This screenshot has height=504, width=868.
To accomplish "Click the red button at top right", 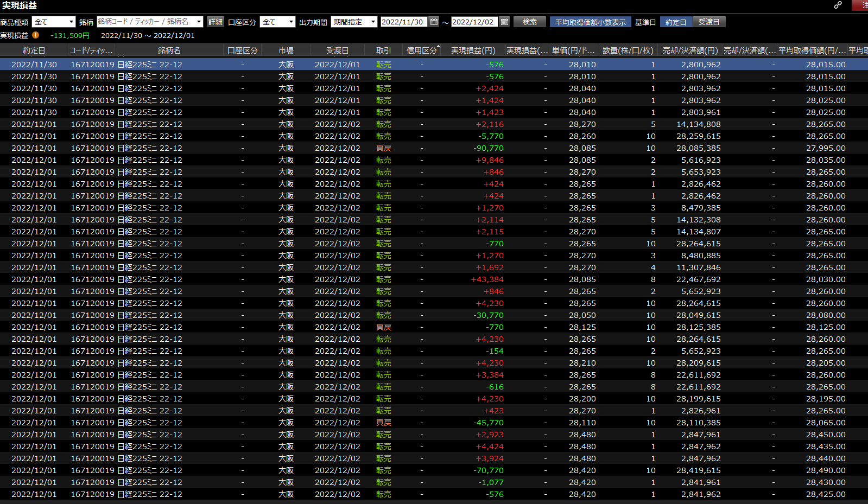I will click(860, 5).
